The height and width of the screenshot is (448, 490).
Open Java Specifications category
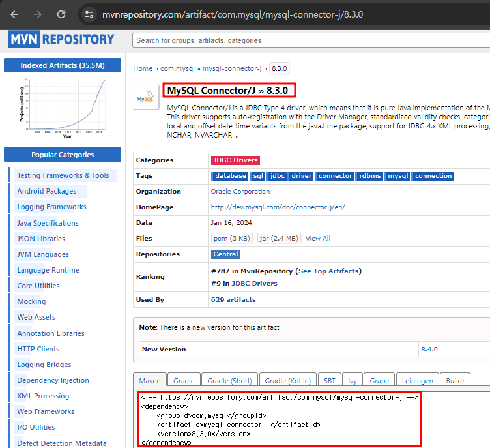pos(48,223)
